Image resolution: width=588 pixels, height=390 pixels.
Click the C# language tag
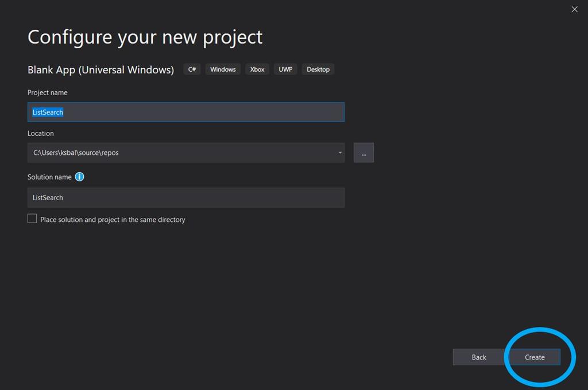point(192,69)
